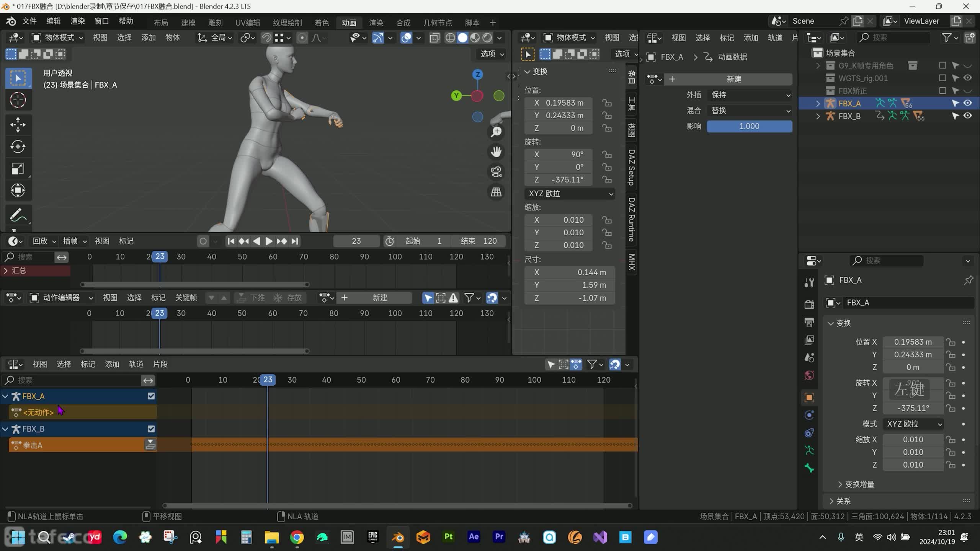Open the 文件 menu

(x=29, y=21)
